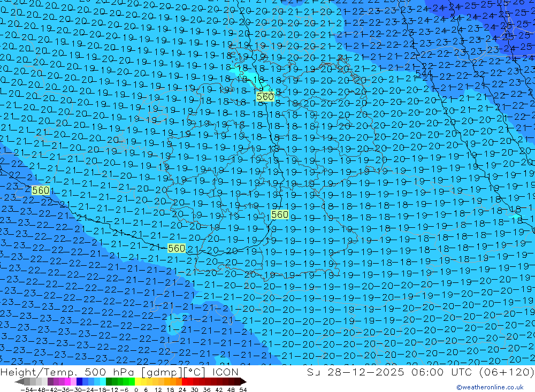Click the 560 label near the northern German coast
The height and width of the screenshot is (392, 535).
[x=265, y=97]
